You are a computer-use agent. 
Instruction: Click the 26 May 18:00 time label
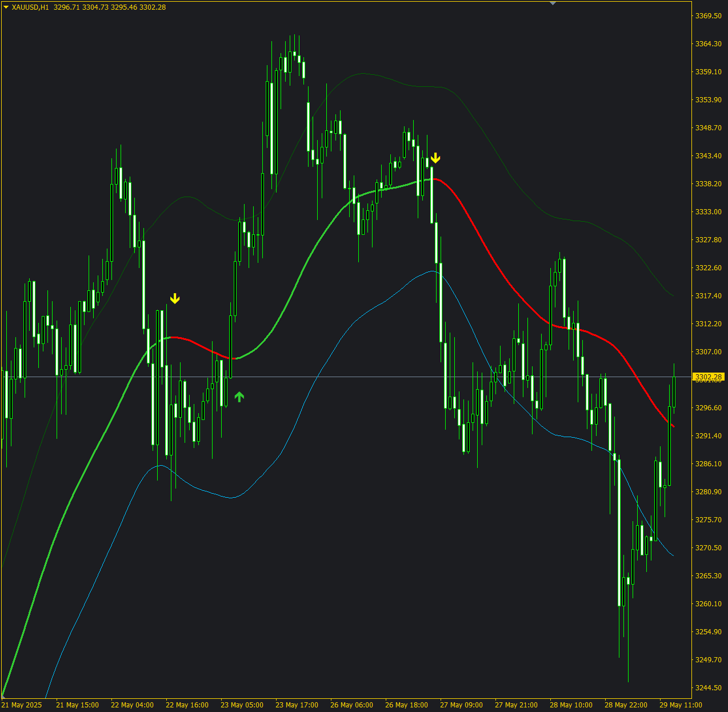[406, 705]
